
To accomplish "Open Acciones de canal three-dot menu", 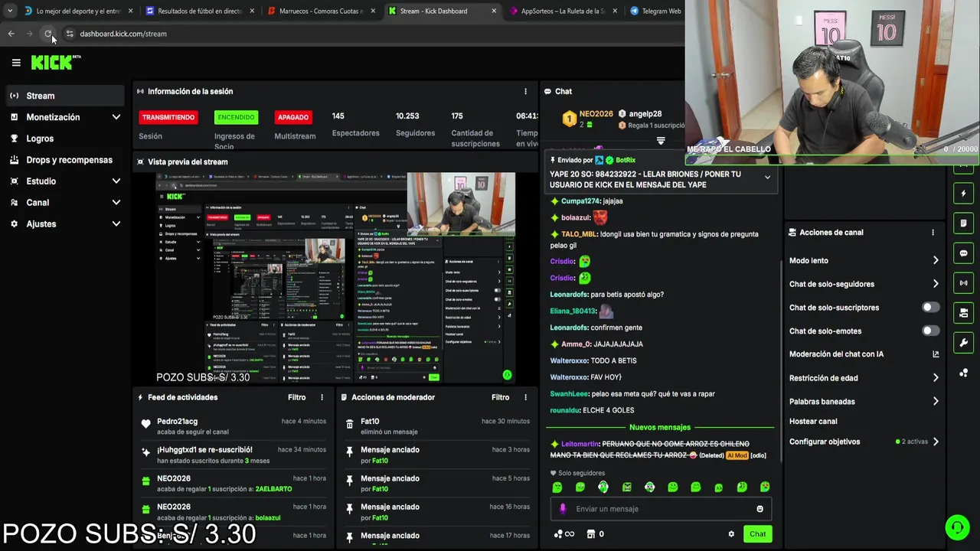I will point(933,233).
